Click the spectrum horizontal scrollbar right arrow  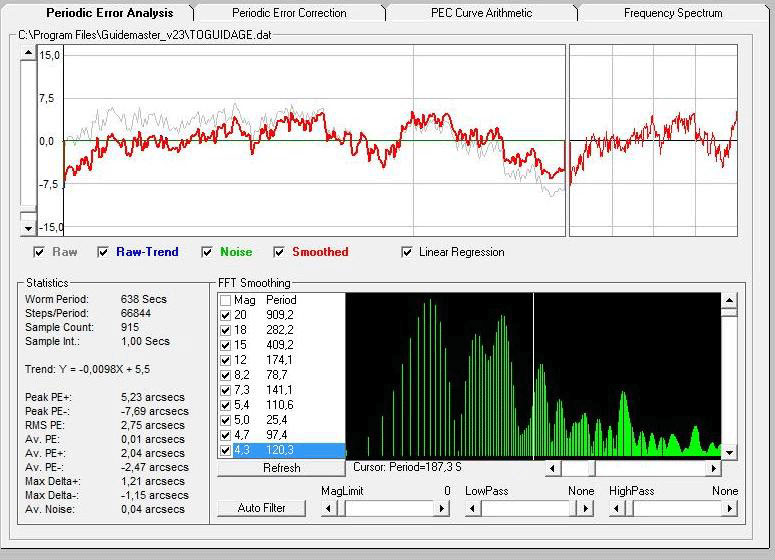[x=713, y=468]
